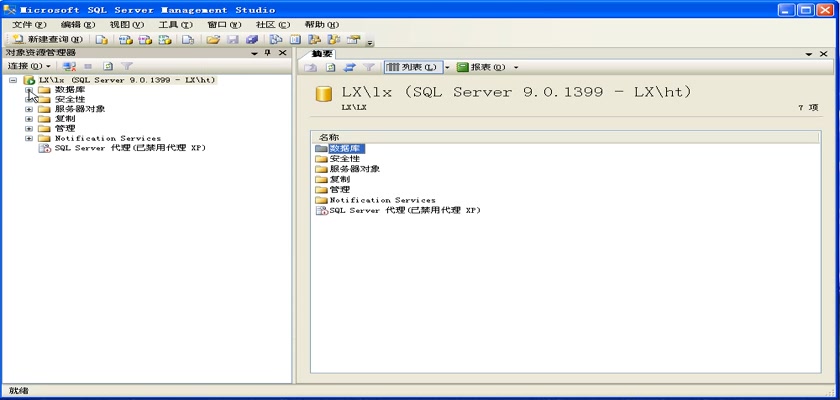840x400 pixels.
Task: Click the Synchronize arrows icon in Summary toolbar
Action: [349, 67]
